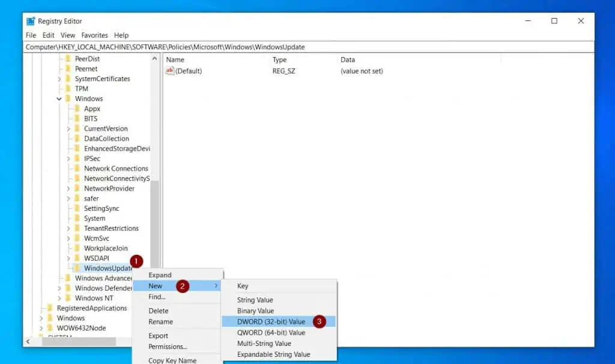Click the (value not set) data cell
This screenshot has width=615, height=364.
click(362, 71)
